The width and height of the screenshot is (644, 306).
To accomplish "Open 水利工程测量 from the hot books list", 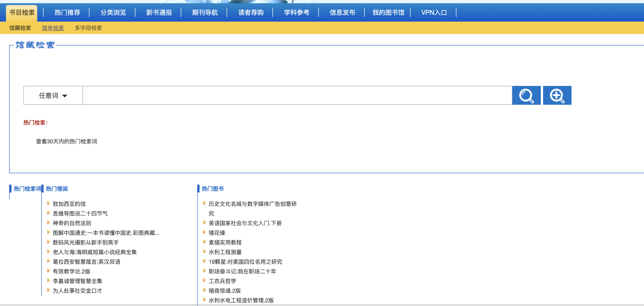I will tap(225, 252).
